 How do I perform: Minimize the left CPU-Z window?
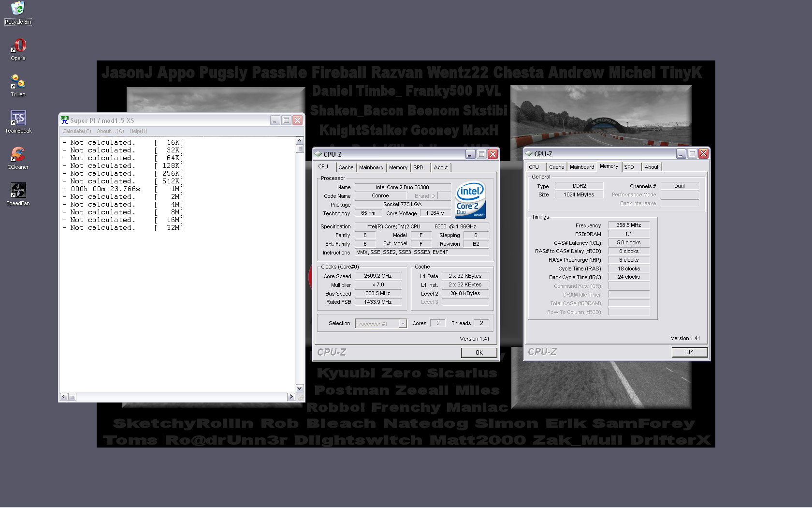click(x=470, y=154)
